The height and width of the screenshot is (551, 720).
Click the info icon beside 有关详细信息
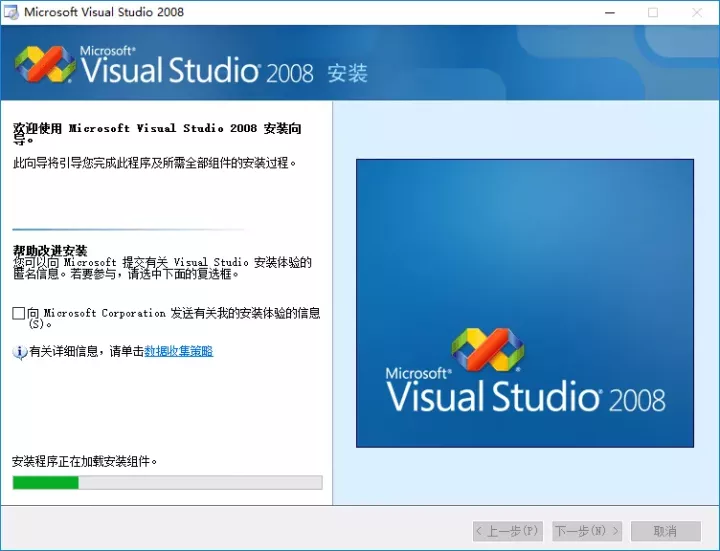[x=19, y=352]
